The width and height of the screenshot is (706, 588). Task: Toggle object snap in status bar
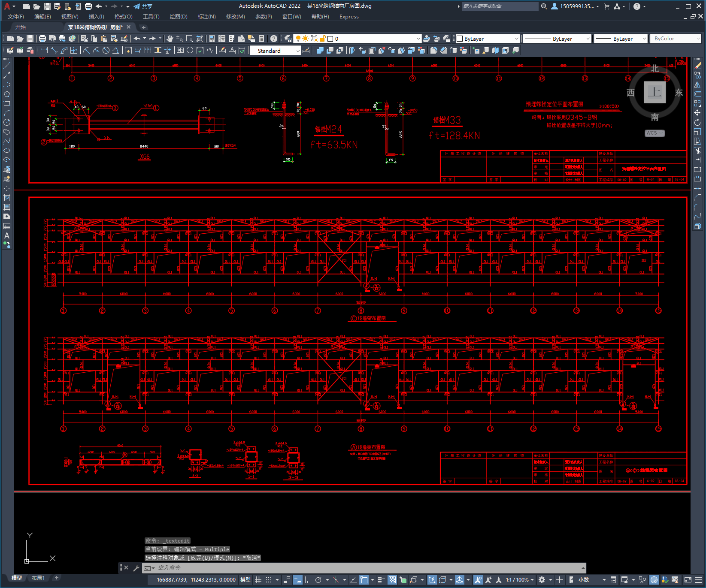pyautogui.click(x=364, y=580)
